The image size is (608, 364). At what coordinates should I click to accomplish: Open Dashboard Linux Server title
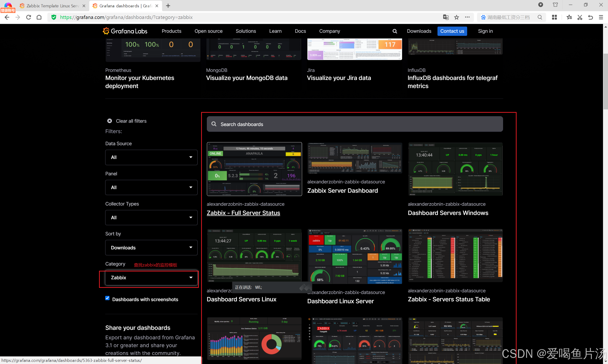coord(340,301)
